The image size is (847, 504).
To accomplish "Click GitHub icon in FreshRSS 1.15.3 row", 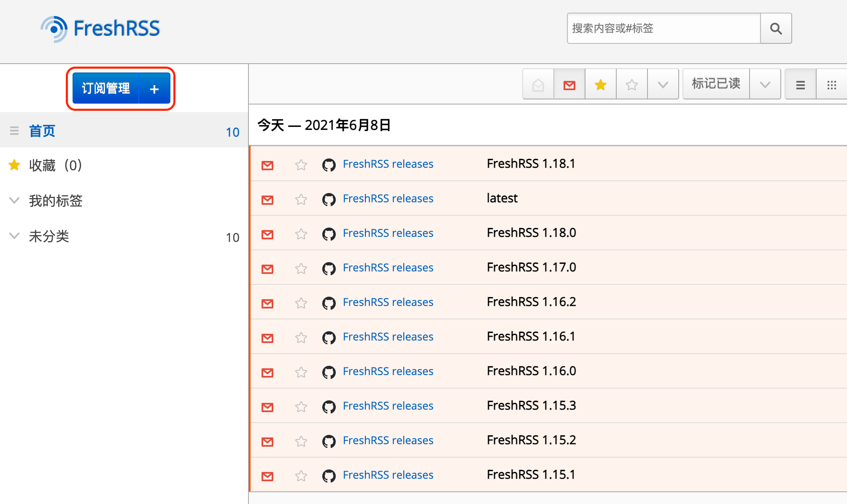I will pos(329,407).
